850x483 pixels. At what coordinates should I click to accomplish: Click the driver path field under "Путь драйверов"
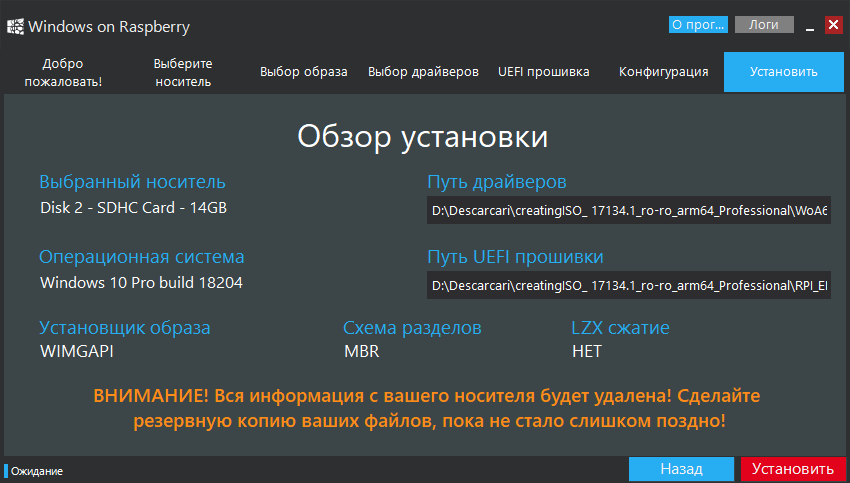pos(629,210)
